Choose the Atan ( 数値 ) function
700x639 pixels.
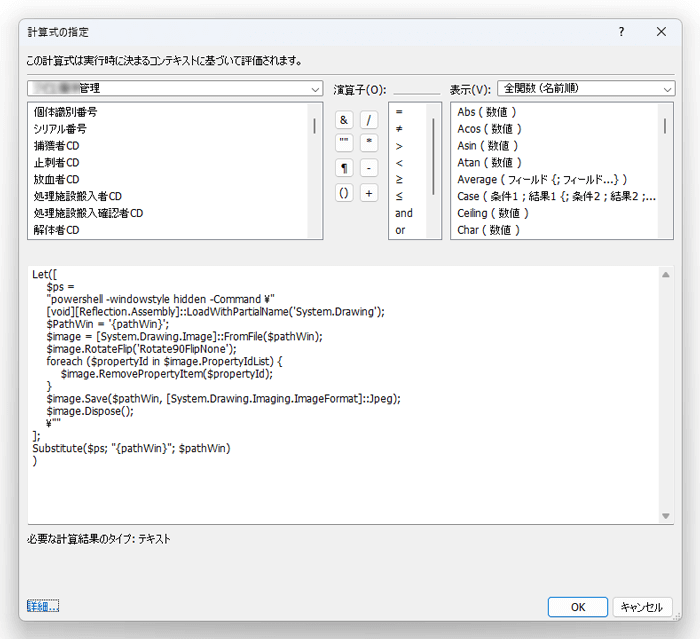point(489,163)
